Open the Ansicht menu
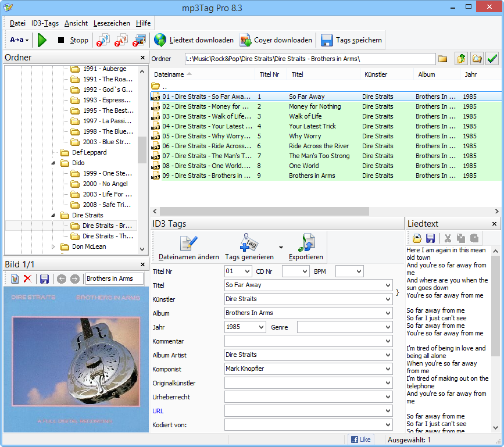 point(76,23)
